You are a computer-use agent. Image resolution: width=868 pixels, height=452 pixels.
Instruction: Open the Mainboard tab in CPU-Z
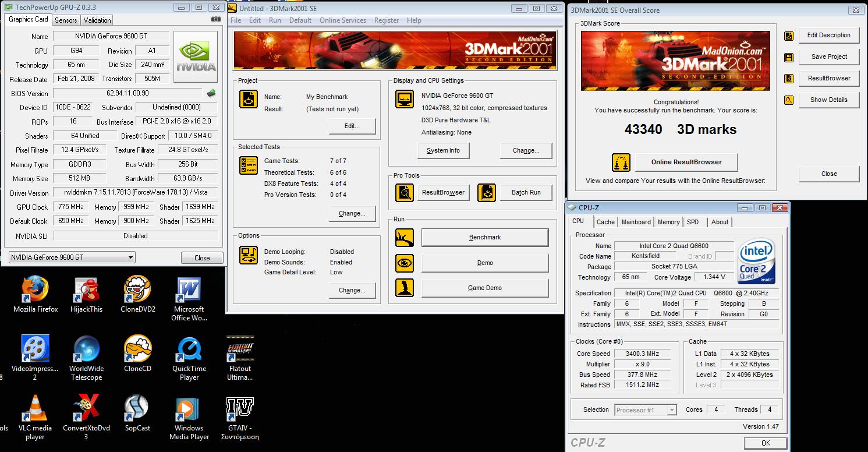click(x=636, y=222)
